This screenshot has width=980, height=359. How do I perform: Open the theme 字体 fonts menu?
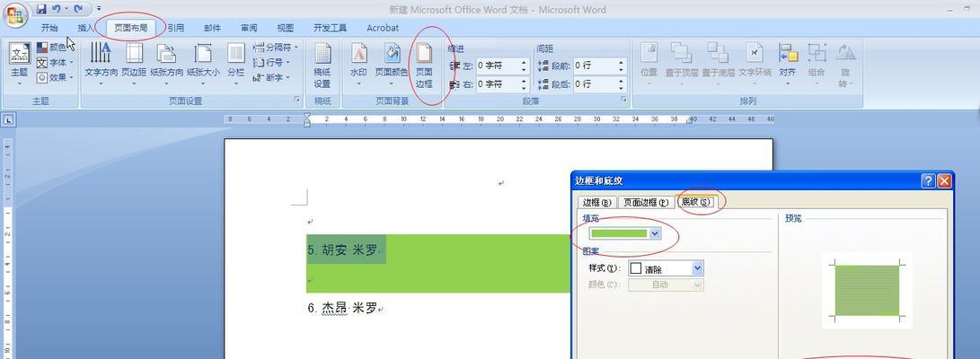pos(55,63)
